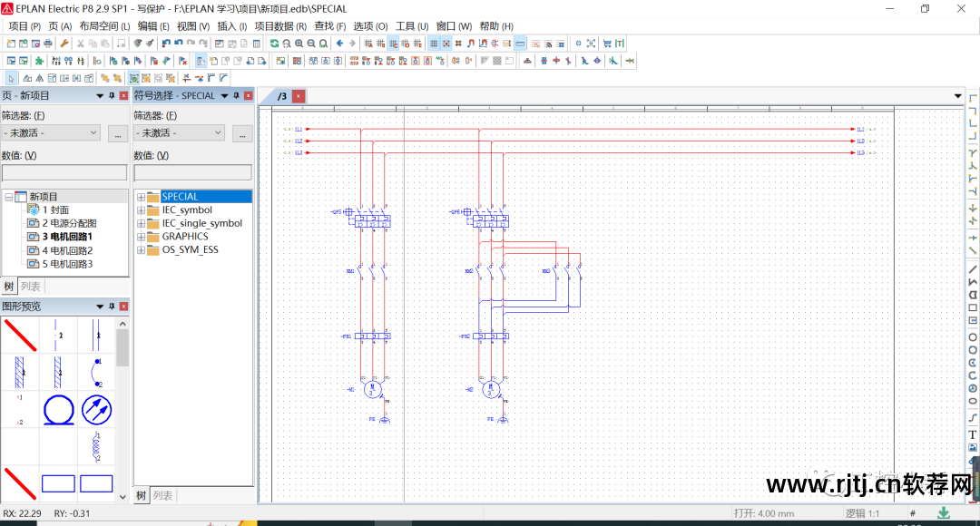Viewport: 980px width, 526px height.
Task: Select the circle tool in right toolbar
Action: pos(973,337)
